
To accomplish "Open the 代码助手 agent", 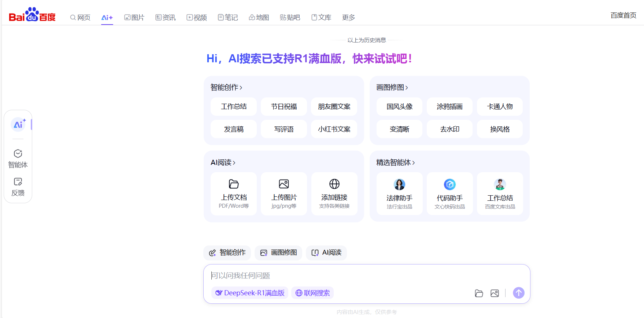I will point(450,194).
